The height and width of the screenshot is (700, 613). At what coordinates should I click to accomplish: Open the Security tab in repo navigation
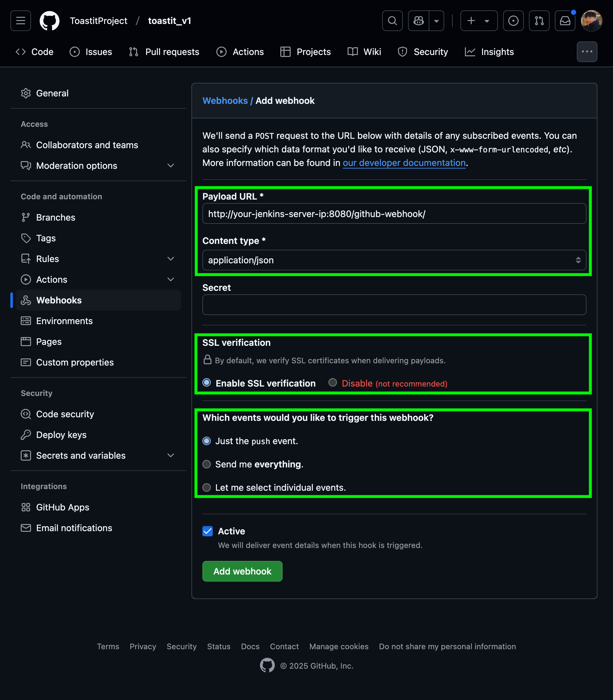(423, 52)
